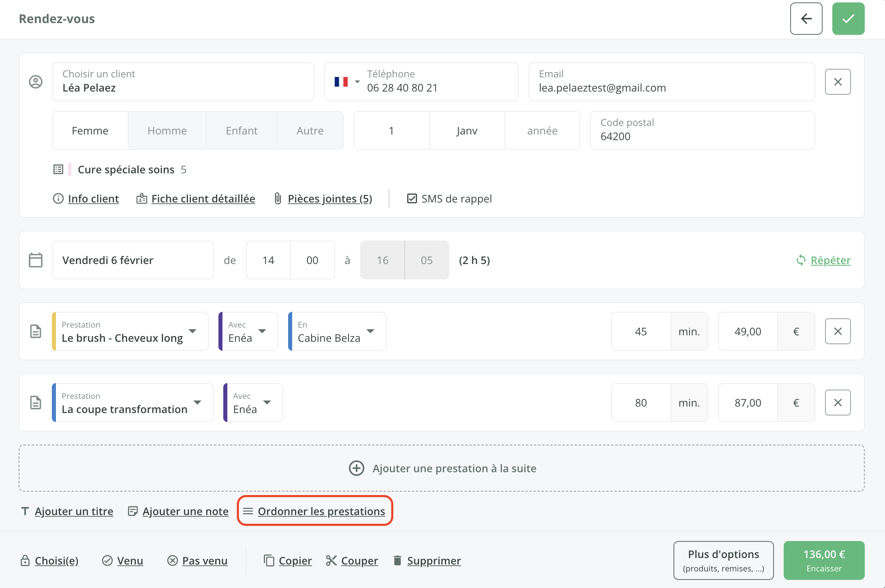
Task: Click the trash Supprimer icon
Action: (x=398, y=560)
